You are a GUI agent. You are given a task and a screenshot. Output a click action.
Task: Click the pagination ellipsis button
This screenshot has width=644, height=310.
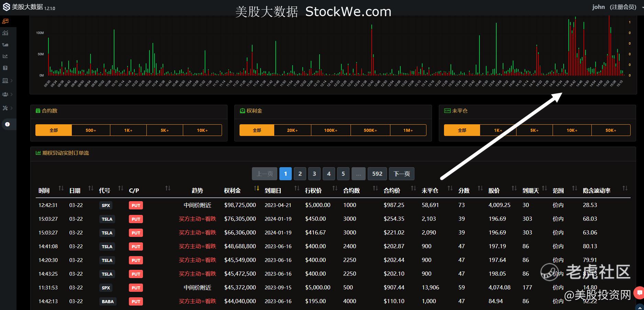358,174
